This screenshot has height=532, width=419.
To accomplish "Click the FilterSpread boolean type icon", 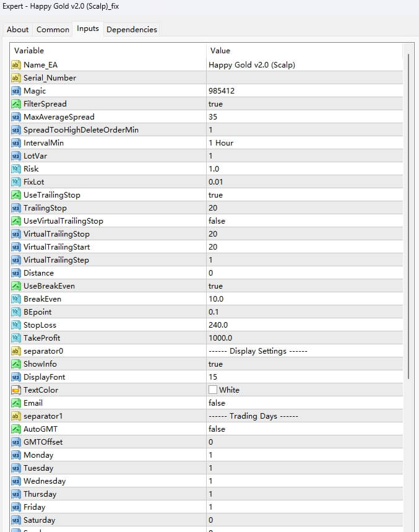I will point(16,104).
